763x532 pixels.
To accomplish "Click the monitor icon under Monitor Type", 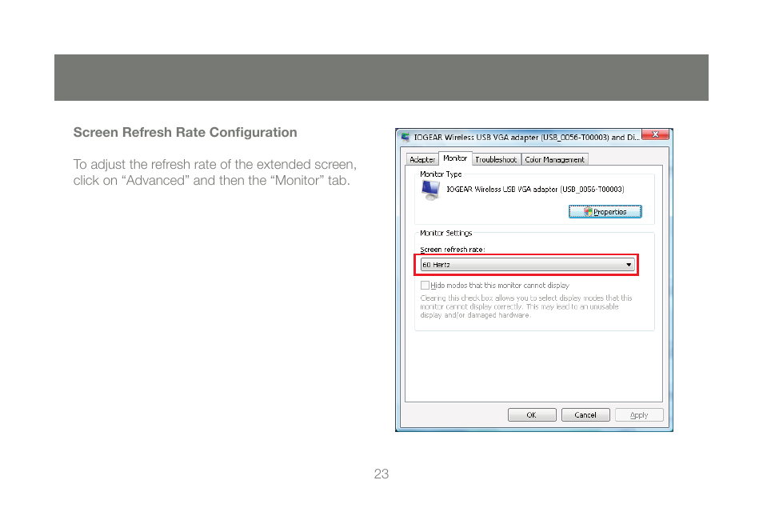I will 430,190.
